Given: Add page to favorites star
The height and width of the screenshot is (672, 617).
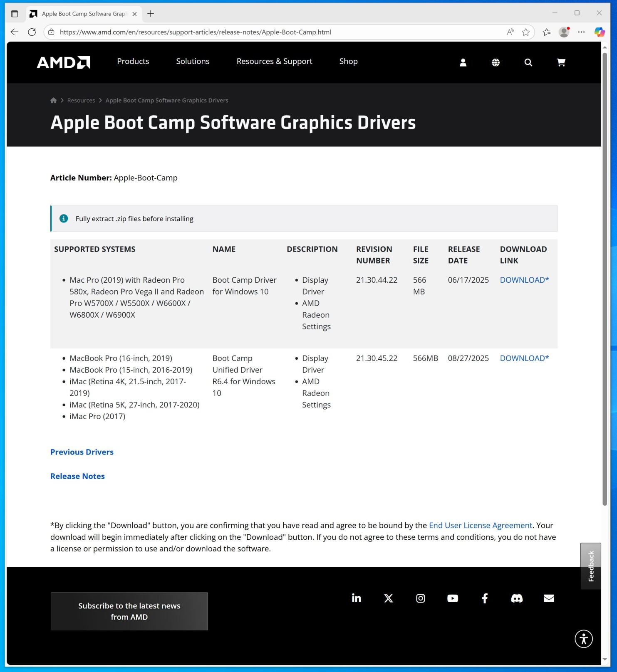Looking at the screenshot, I should [526, 32].
